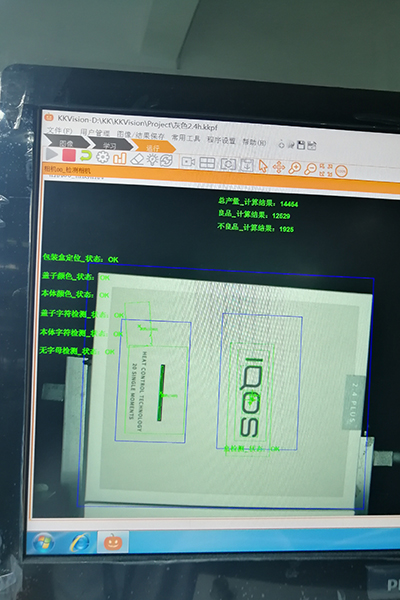Click the zoom out magnifier
Image resolution: width=400 pixels, height=600 pixels.
(310, 169)
